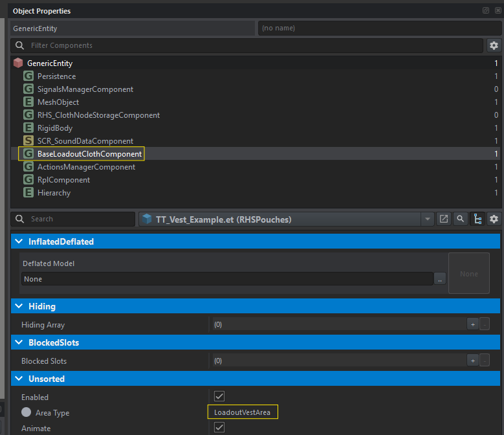This screenshot has width=504, height=435.
Task: Collapse the BlockedSlots section
Action: coord(18,342)
